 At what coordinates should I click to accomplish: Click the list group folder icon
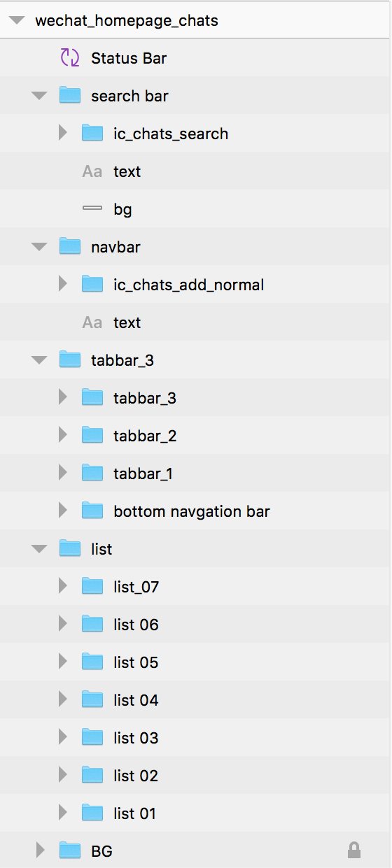tap(70, 549)
